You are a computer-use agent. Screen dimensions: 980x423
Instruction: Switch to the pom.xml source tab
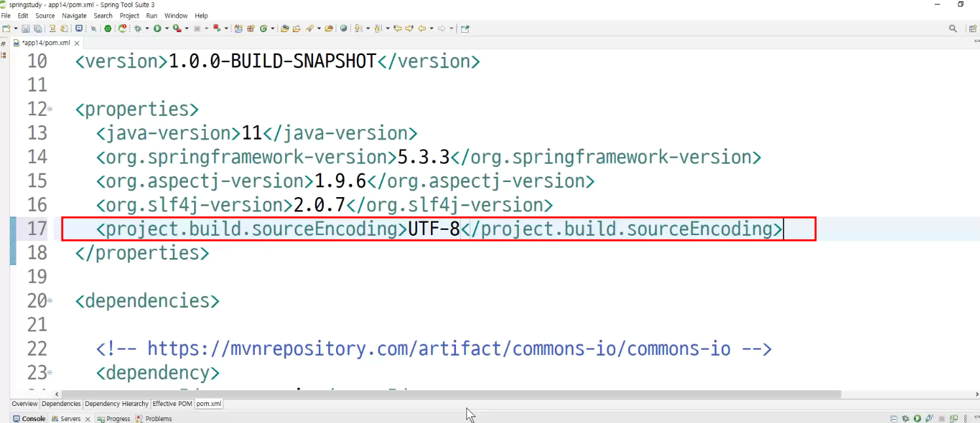[x=209, y=404]
